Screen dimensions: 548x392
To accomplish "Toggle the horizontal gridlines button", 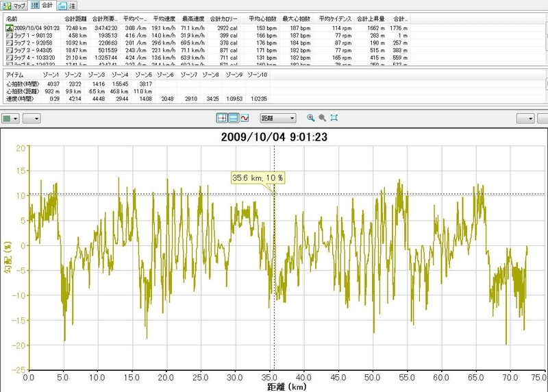I will pyautogui.click(x=234, y=118).
